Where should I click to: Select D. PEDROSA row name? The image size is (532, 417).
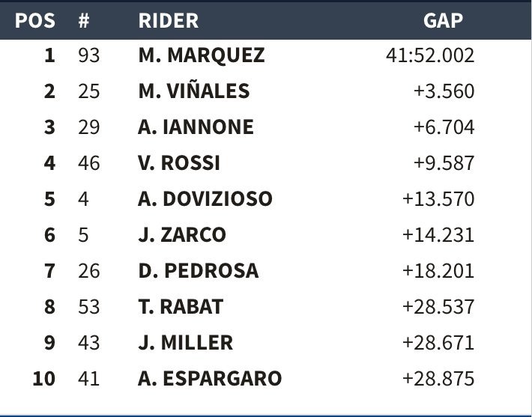pyautogui.click(x=198, y=270)
